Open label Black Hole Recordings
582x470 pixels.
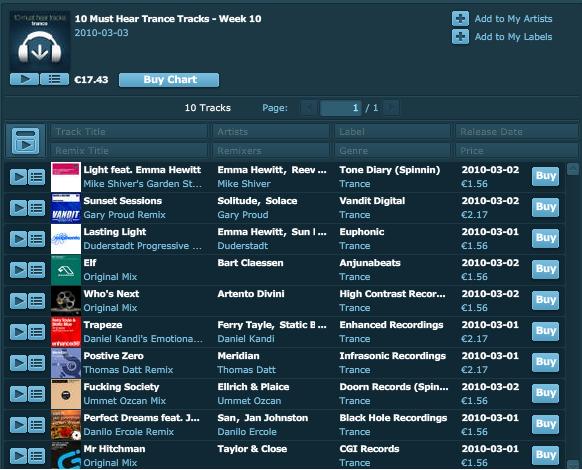click(393, 418)
